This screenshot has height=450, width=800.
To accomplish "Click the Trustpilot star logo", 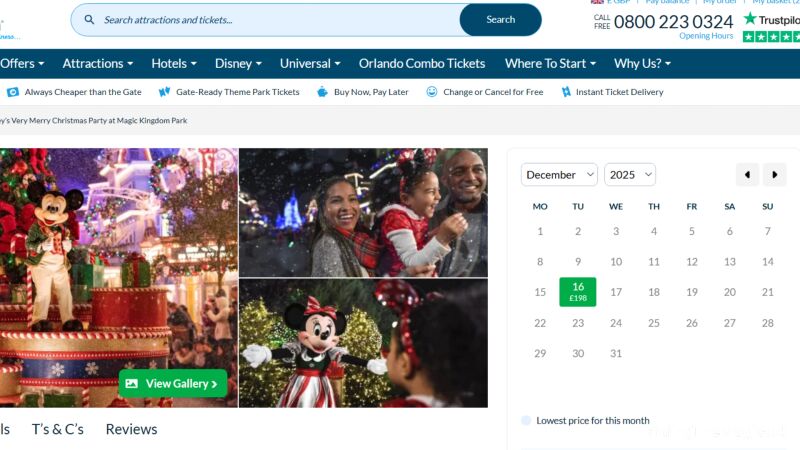I will click(x=749, y=19).
